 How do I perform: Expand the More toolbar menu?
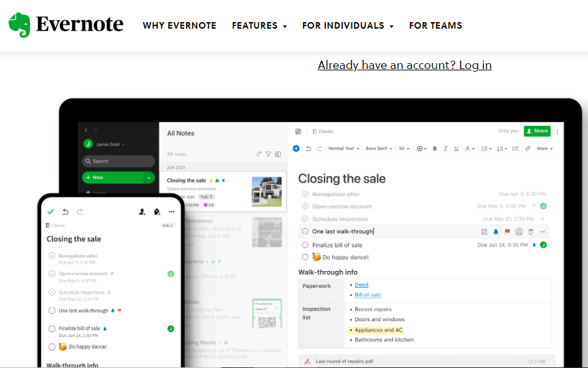click(x=544, y=149)
